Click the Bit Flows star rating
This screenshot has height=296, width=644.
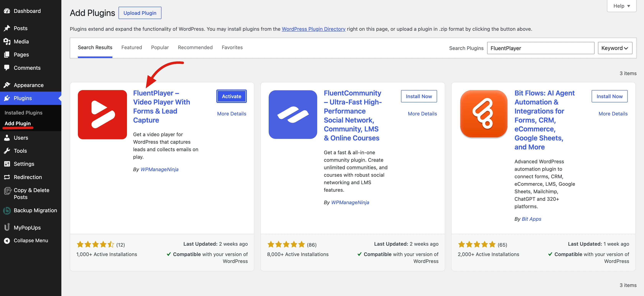[477, 244]
